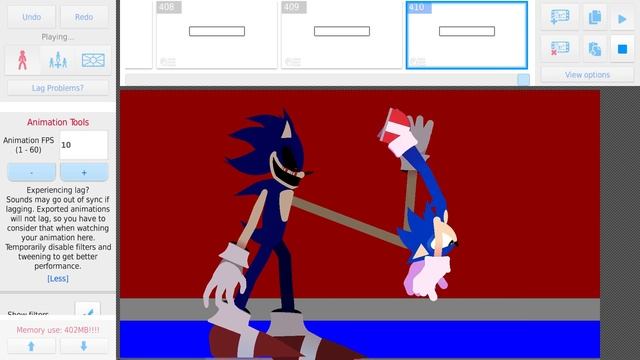640x360 pixels.
Task: Stop the animation playback
Action: (622, 49)
